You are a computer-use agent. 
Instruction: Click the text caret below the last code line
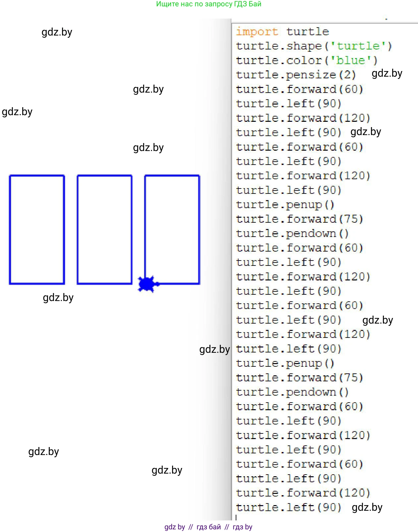coord(236,517)
